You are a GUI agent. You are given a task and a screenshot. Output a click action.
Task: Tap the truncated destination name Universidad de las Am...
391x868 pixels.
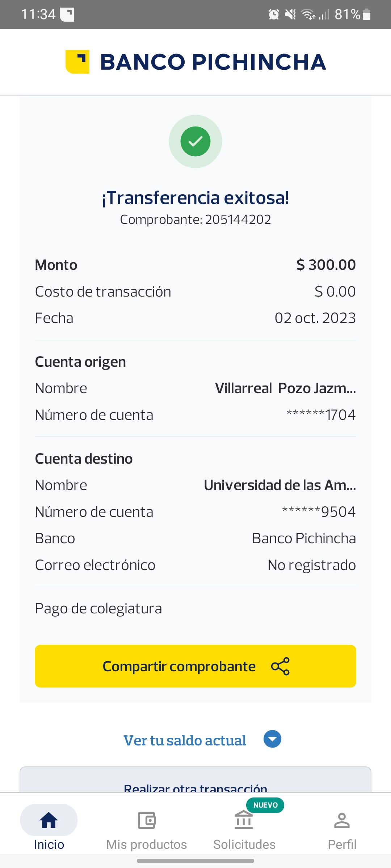[x=280, y=485]
